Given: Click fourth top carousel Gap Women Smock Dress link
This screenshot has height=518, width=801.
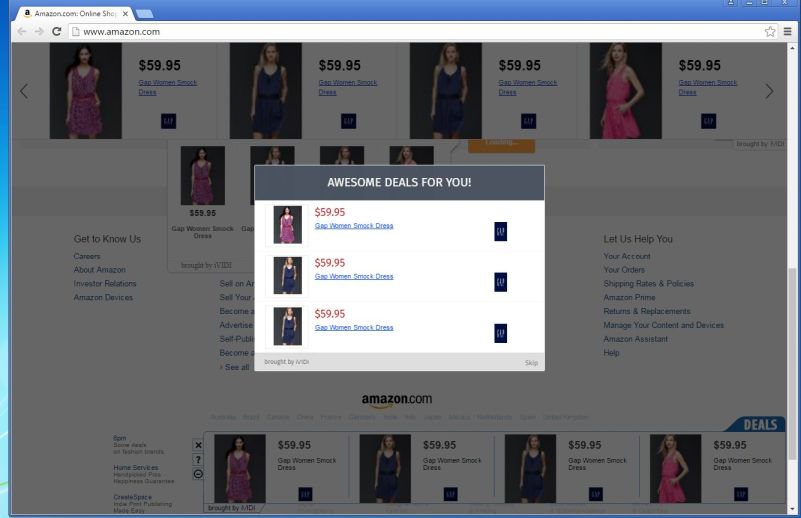Looking at the screenshot, I should tap(708, 87).
